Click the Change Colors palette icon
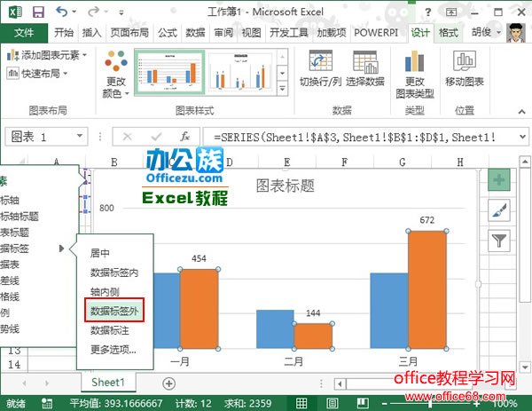The image size is (532, 411). (x=116, y=60)
